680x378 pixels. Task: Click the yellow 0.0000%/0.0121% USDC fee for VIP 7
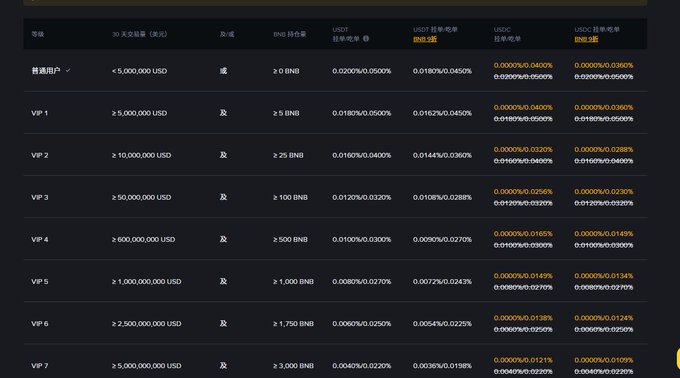pyautogui.click(x=523, y=360)
